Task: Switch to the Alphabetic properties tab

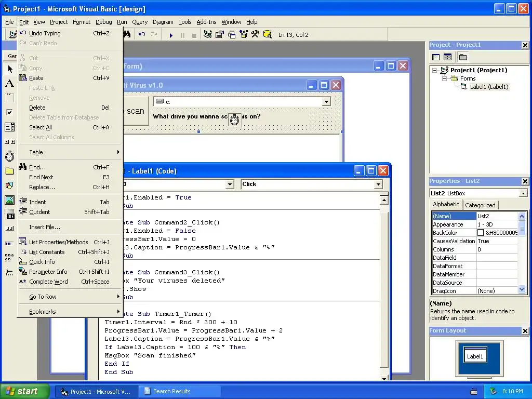Action: (446, 204)
